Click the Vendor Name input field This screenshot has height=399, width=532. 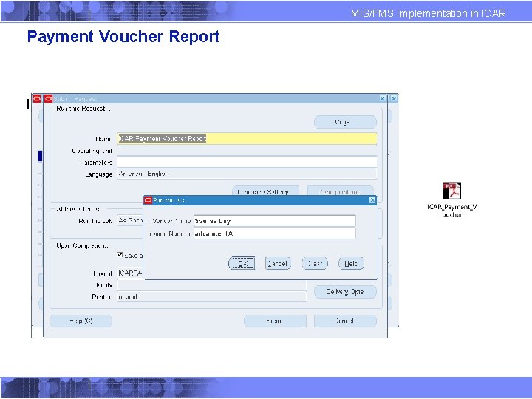(x=274, y=221)
